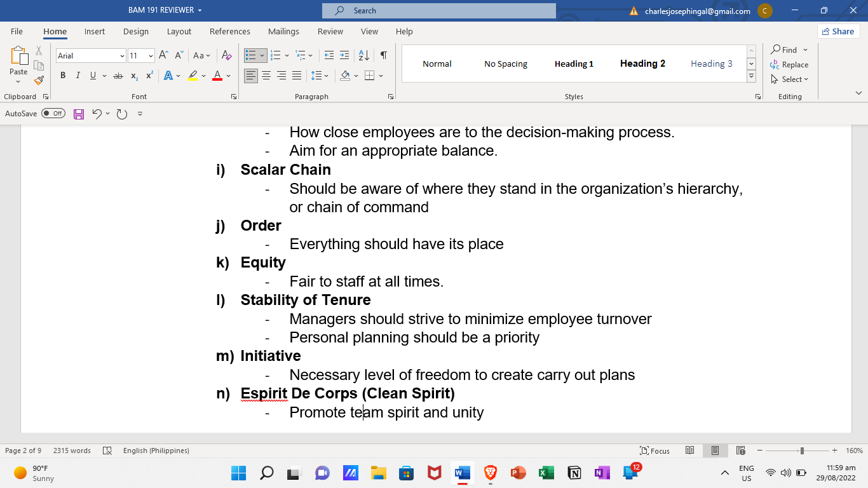Toggle AutoSave on
The height and width of the screenshot is (488, 868).
click(x=53, y=114)
